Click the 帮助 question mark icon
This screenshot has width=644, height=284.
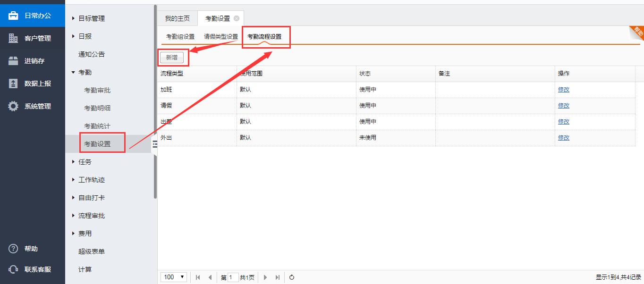[x=13, y=249]
